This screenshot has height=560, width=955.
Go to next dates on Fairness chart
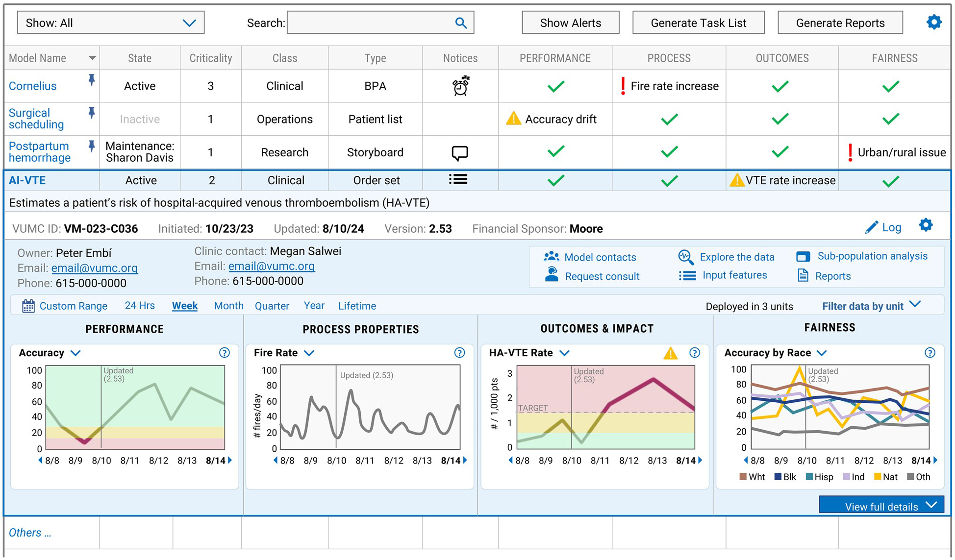coord(935,460)
